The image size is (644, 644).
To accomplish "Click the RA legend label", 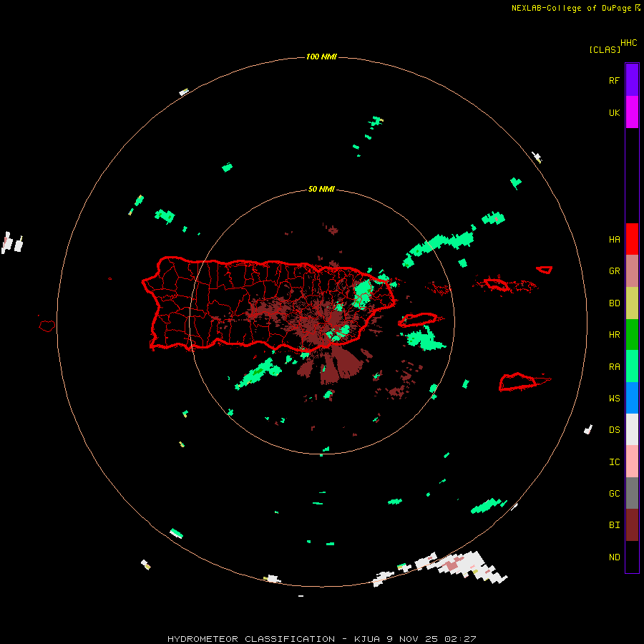I will click(614, 367).
